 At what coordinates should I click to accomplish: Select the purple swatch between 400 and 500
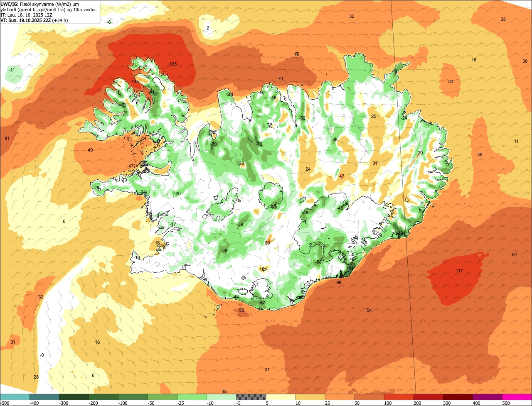click(x=487, y=397)
